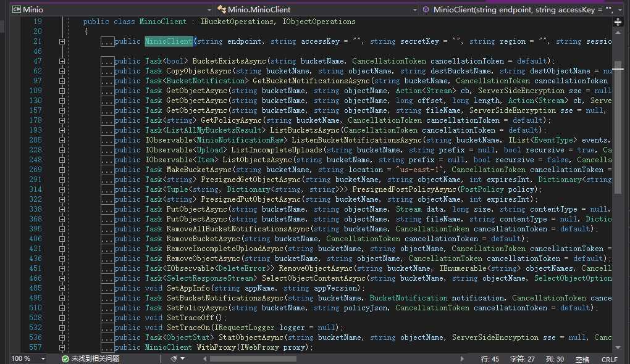630x364 pixels.
Task: Expand SetAppInfo method at line 485
Action: 62,288
